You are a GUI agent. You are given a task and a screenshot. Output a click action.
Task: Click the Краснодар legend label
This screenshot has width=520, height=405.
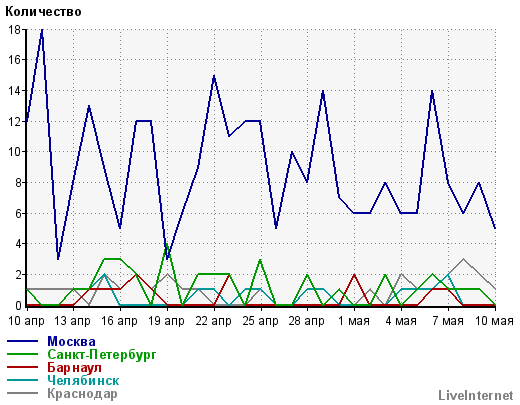(82, 394)
